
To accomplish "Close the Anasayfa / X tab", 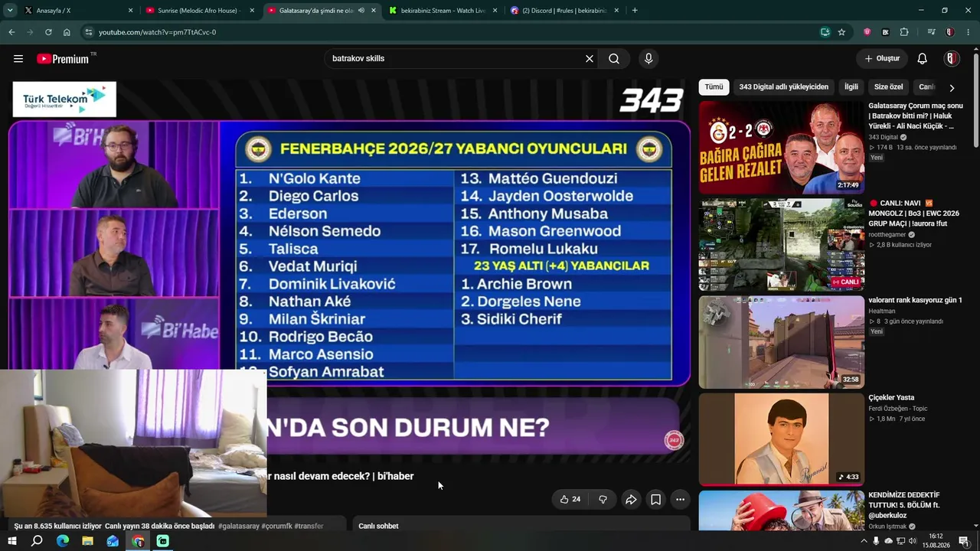I will coord(130,11).
